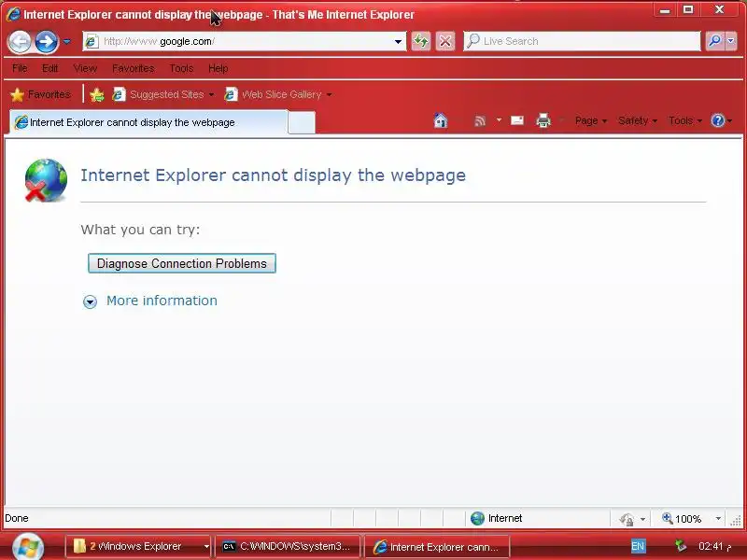747x560 pixels.
Task: Click the error heading 'Internet Explorer cannot display the webpage'
Action: [273, 175]
